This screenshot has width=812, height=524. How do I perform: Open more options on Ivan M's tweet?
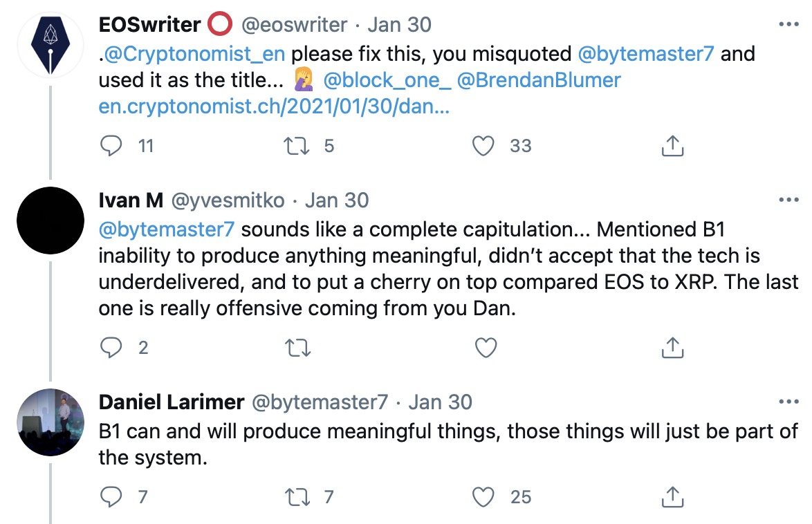(788, 200)
